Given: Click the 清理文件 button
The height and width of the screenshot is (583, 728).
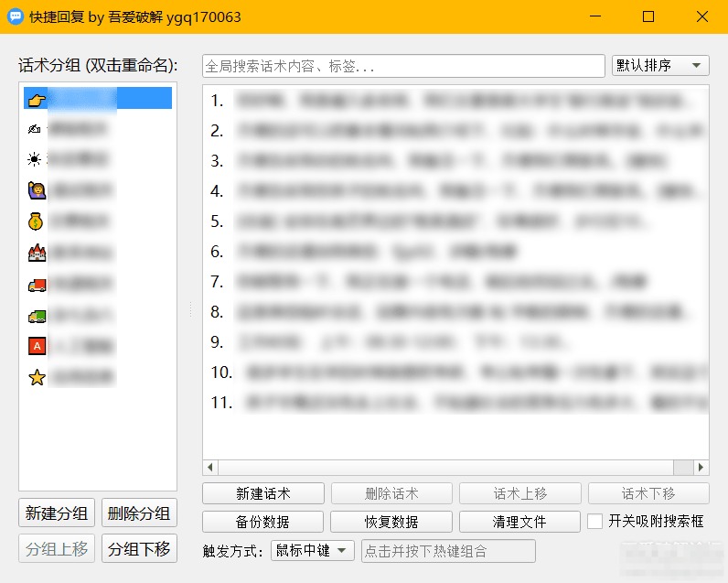Looking at the screenshot, I should pyautogui.click(x=519, y=522).
